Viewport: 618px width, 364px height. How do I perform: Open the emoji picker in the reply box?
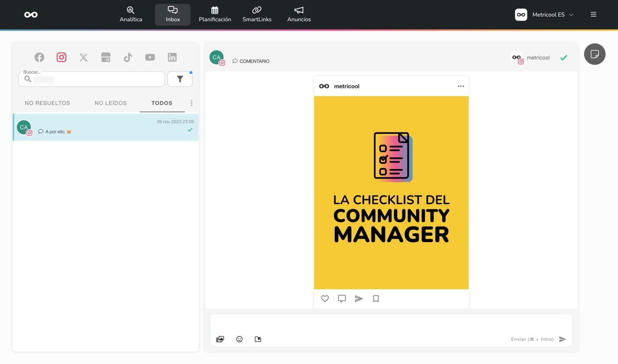pos(239,339)
